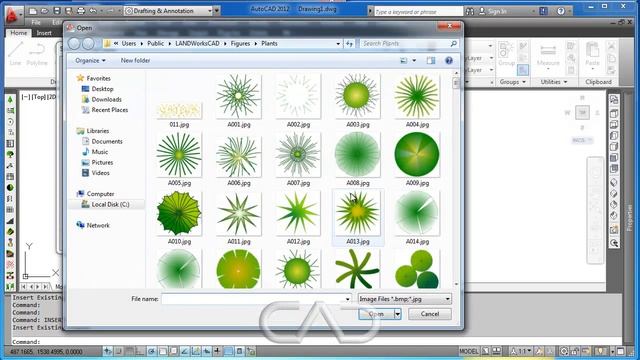Click the Save As icon in Quick Access toolbar

69,11
